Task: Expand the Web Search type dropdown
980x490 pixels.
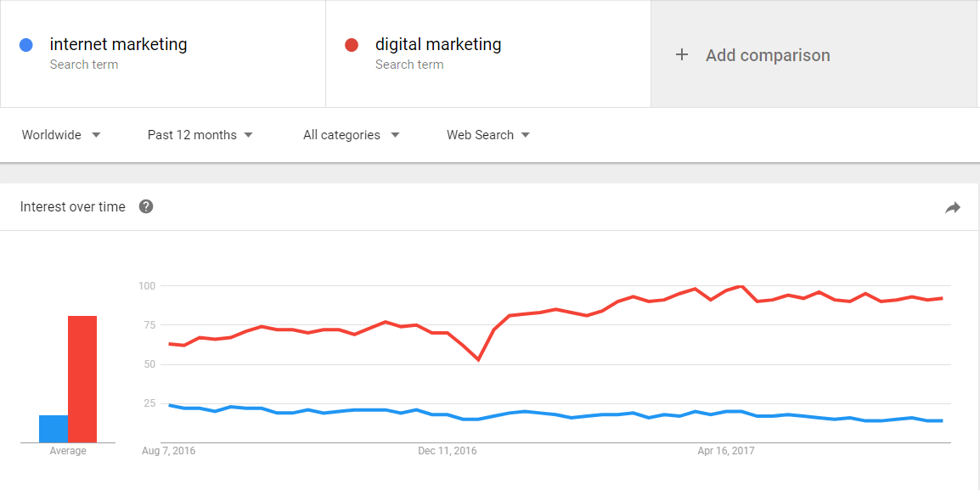Action: coord(488,135)
